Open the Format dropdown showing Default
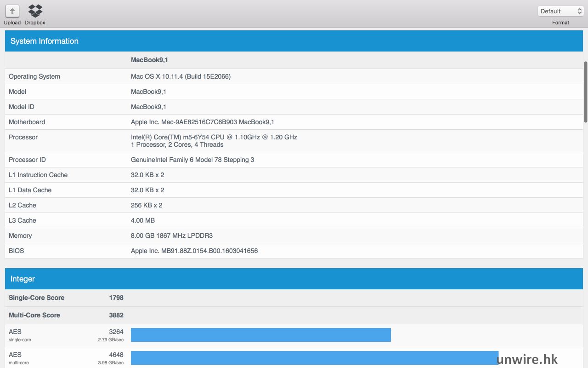Viewport: 588px width, 368px height. pos(560,11)
